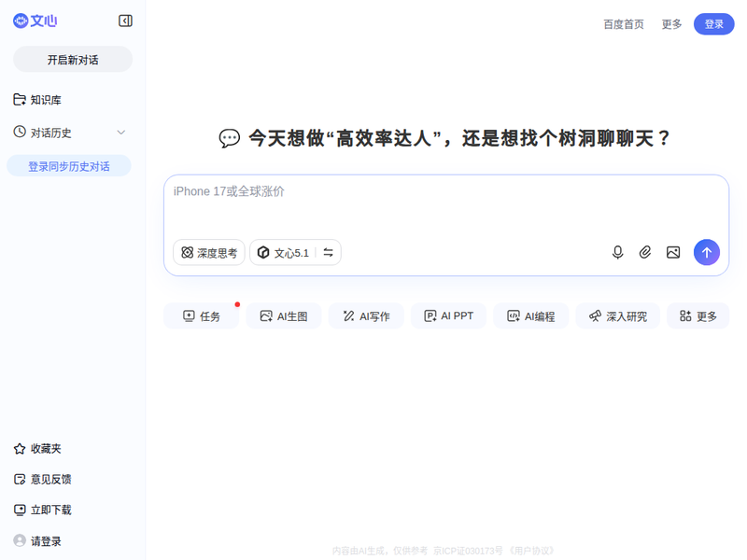Click the blue 登录 button
Image resolution: width=747 pixels, height=560 pixels.
[713, 24]
